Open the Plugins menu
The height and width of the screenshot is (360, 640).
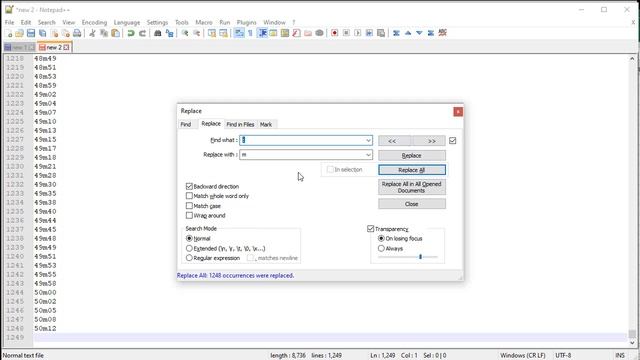point(247,22)
